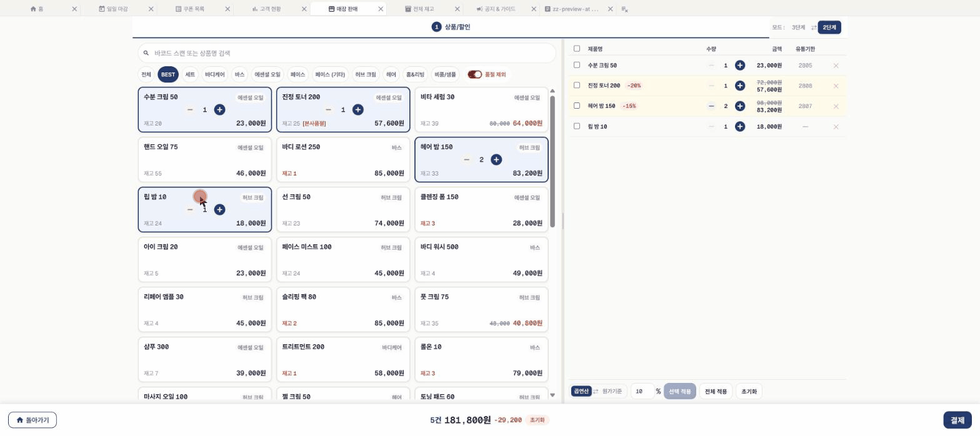Click the swap icon between 3단계 and 2단계
The image size is (980, 436).
(x=814, y=27)
